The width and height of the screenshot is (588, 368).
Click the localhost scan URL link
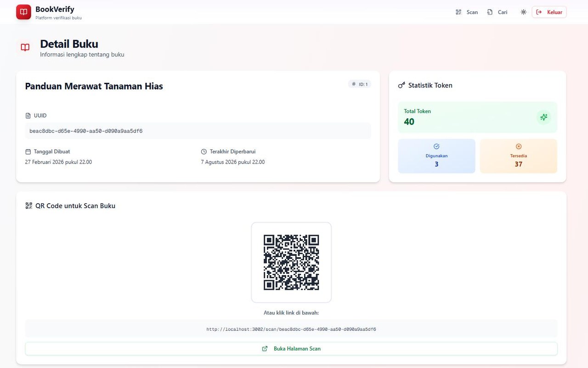(291, 329)
